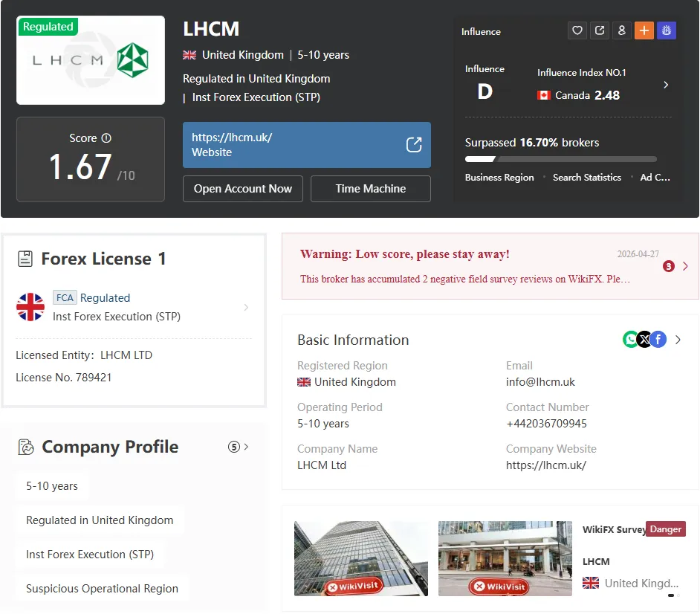The height and width of the screenshot is (614, 700).
Task: Click the Company Profile icon
Action: tap(26, 447)
